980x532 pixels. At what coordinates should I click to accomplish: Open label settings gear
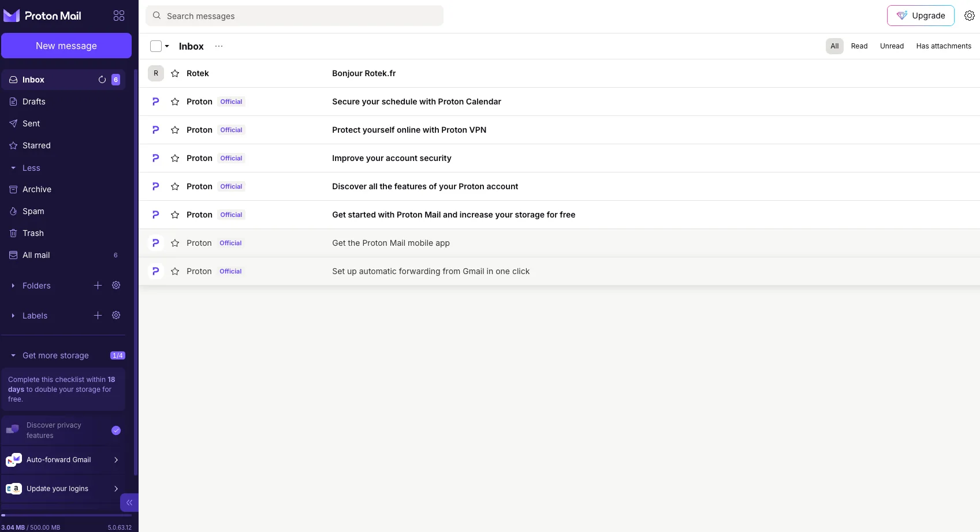pos(116,315)
